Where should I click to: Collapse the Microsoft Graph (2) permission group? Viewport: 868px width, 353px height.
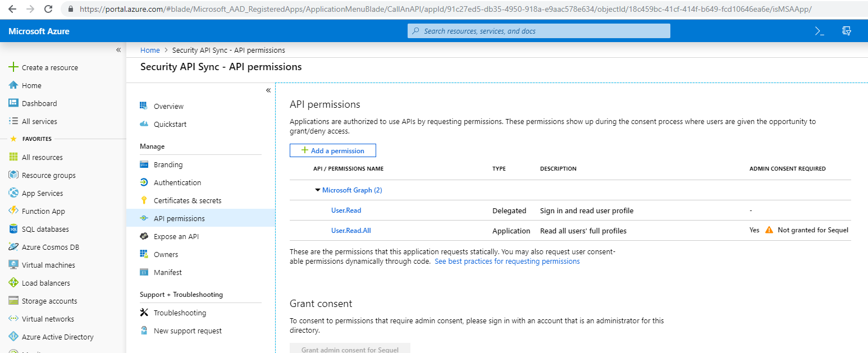coord(318,190)
